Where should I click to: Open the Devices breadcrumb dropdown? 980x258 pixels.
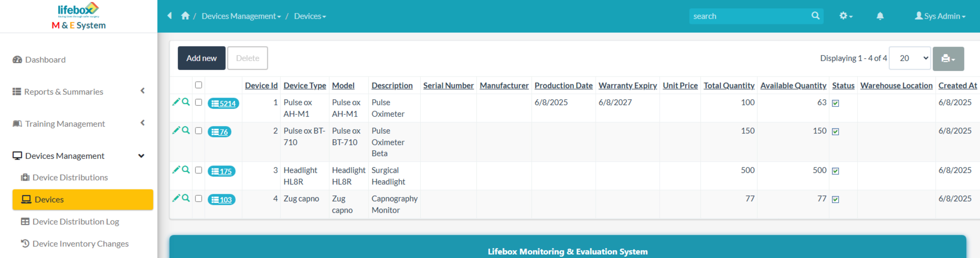coord(310,16)
